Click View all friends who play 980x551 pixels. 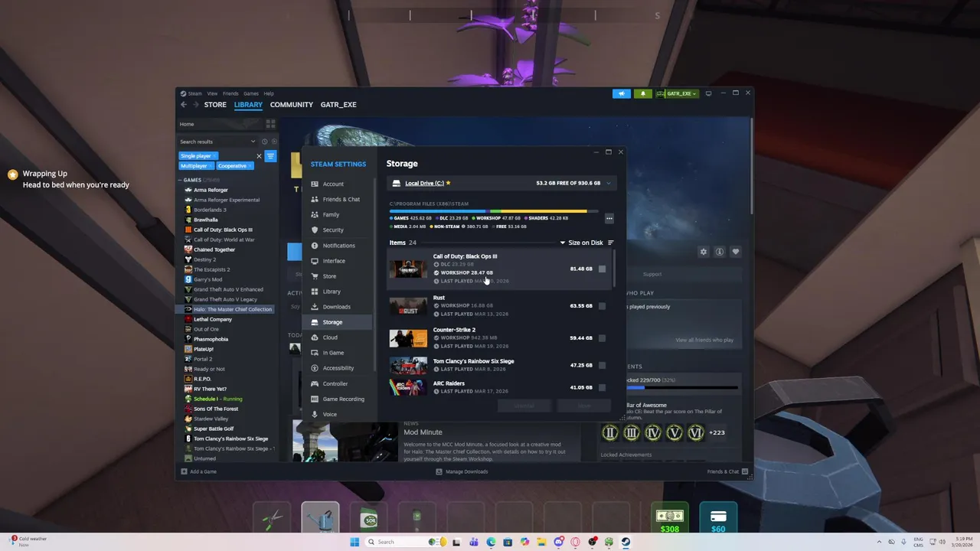704,340
